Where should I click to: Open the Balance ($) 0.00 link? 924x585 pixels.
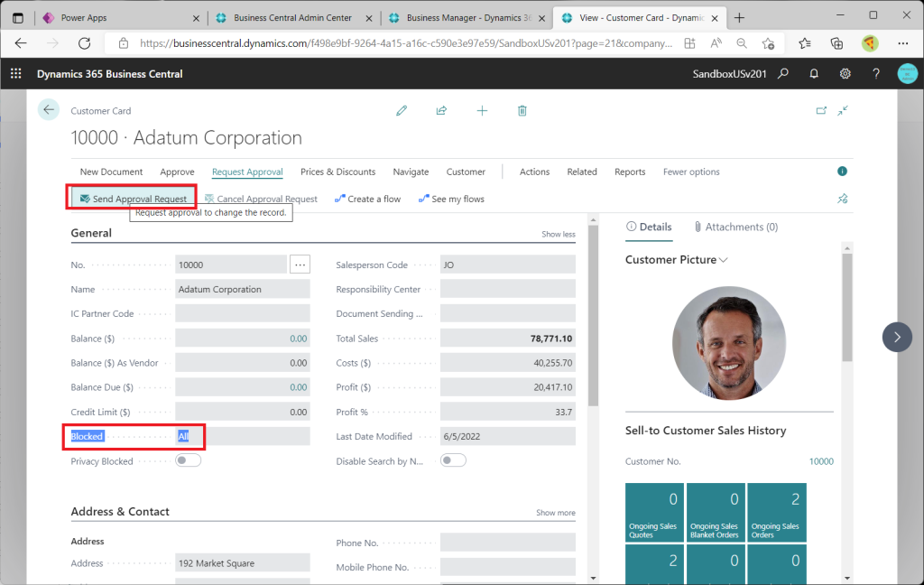tap(298, 339)
